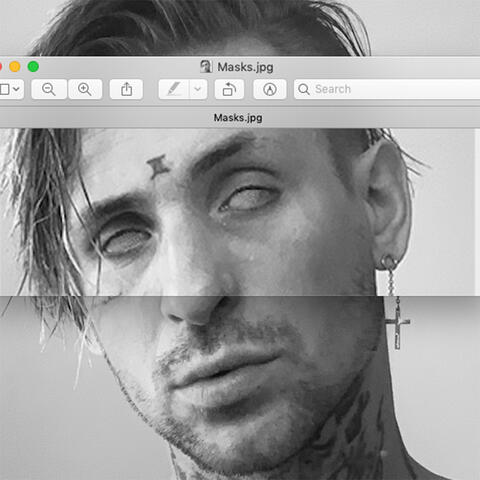Show the Markup toolbar
Viewport: 480px width, 480px height.
coord(270,89)
